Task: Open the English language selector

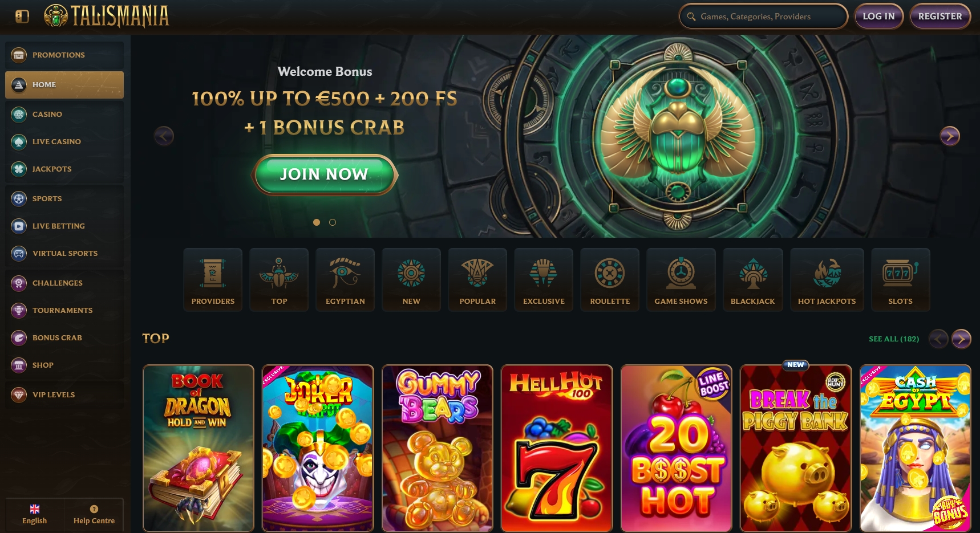Action: (35, 515)
